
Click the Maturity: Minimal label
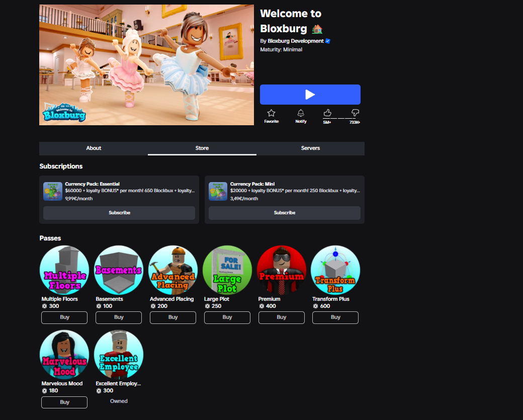point(281,49)
